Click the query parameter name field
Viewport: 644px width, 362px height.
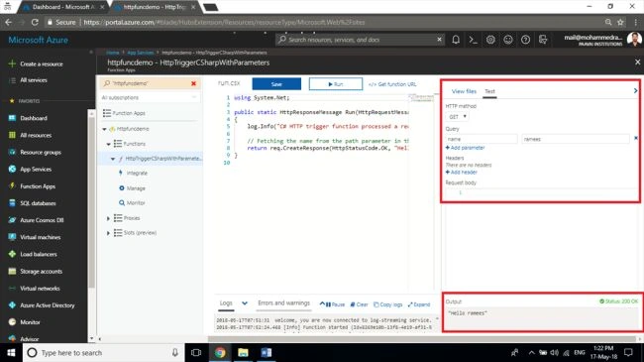pos(482,139)
